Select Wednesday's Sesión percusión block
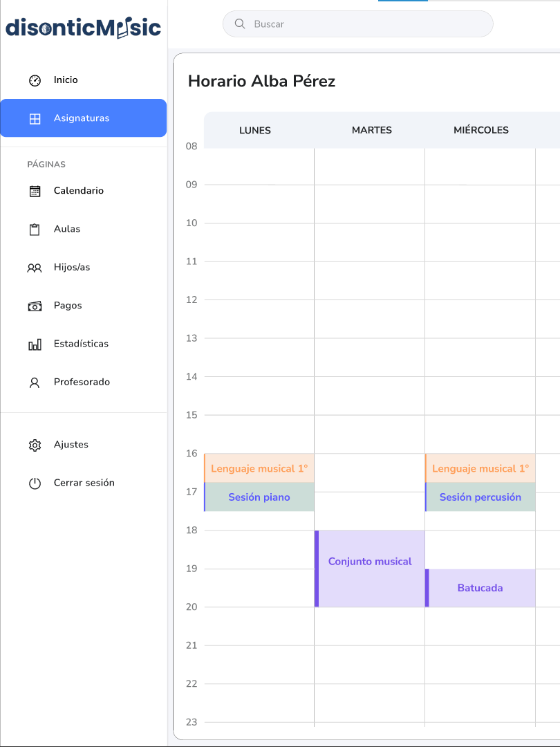 (x=480, y=497)
